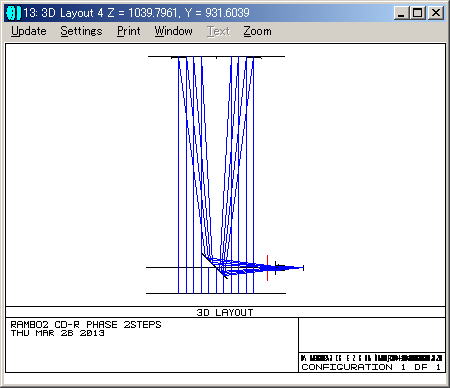Open the Update menu
The image size is (450, 388).
[29, 31]
